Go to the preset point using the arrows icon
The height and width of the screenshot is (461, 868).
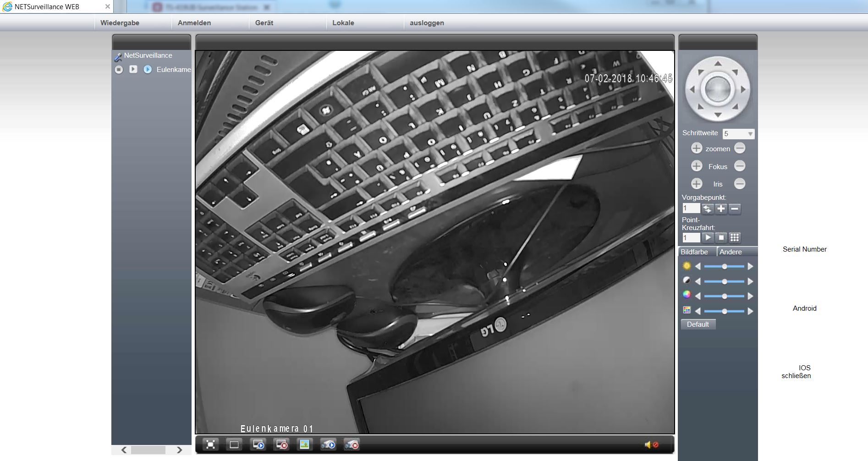coord(707,209)
